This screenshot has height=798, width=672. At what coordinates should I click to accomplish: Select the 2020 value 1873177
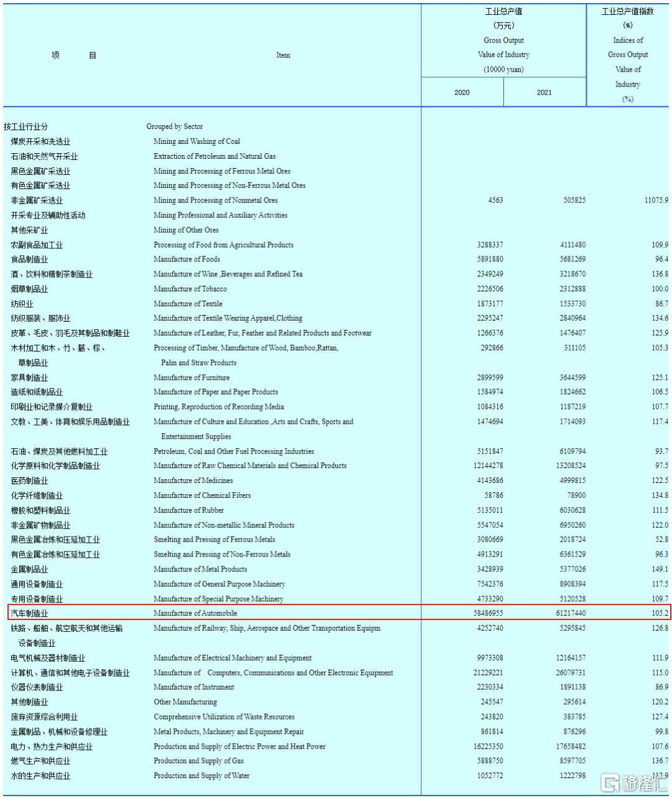pyautogui.click(x=490, y=304)
